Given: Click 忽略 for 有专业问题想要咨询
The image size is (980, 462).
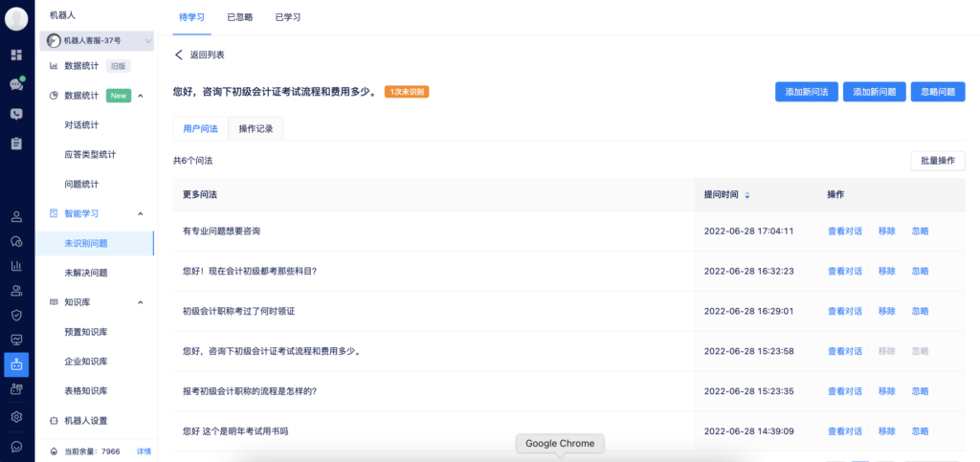Looking at the screenshot, I should [920, 231].
